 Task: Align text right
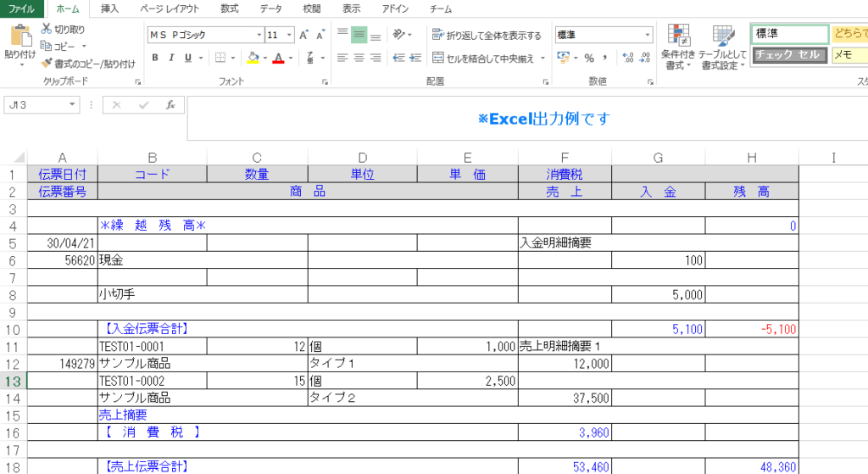[x=376, y=58]
